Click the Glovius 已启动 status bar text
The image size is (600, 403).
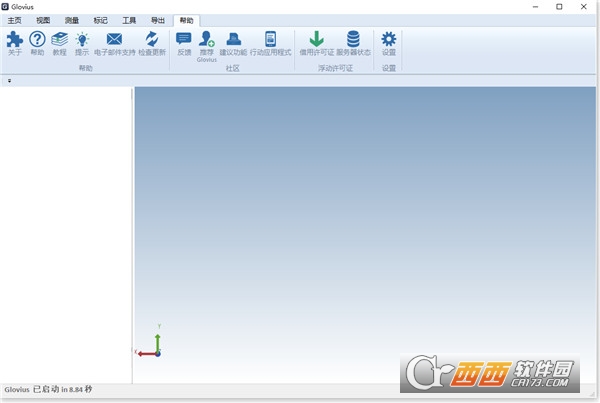tap(48, 389)
